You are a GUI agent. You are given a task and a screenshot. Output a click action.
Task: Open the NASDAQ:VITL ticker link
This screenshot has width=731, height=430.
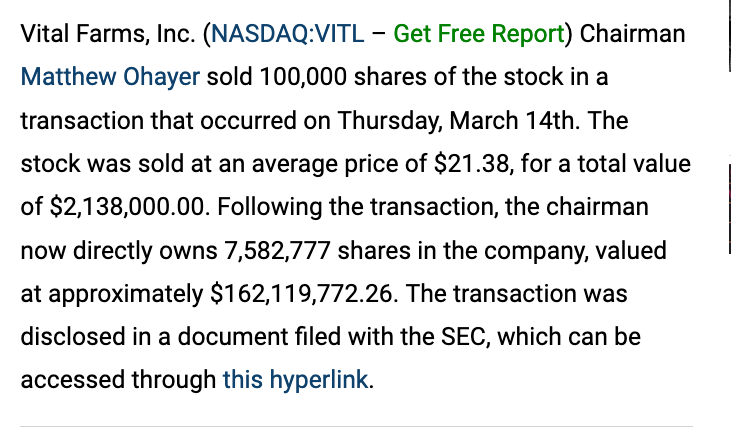pos(288,34)
